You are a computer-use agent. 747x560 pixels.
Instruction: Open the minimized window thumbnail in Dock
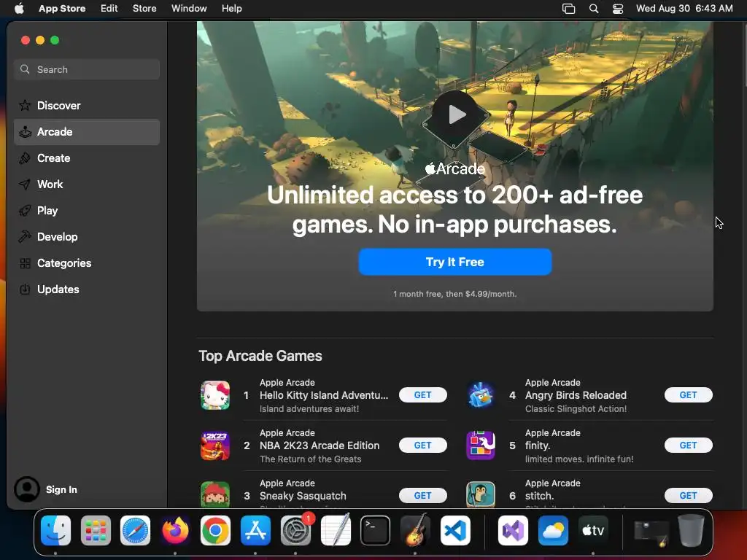(x=651, y=533)
